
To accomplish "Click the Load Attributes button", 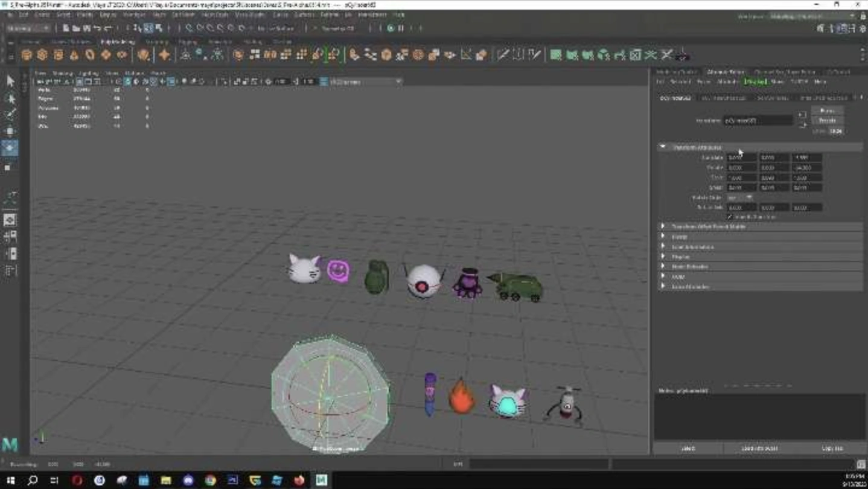I will (759, 449).
